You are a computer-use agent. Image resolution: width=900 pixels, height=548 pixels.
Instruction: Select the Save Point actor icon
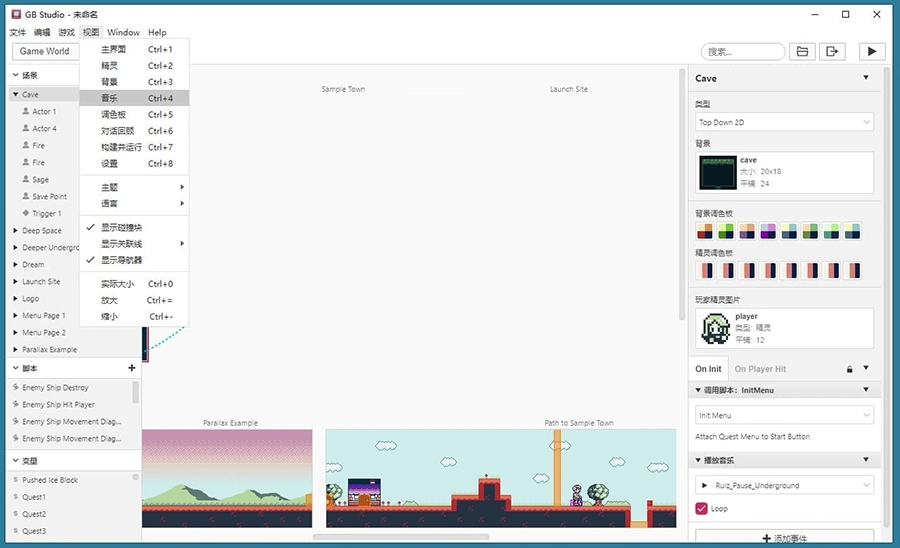25,196
